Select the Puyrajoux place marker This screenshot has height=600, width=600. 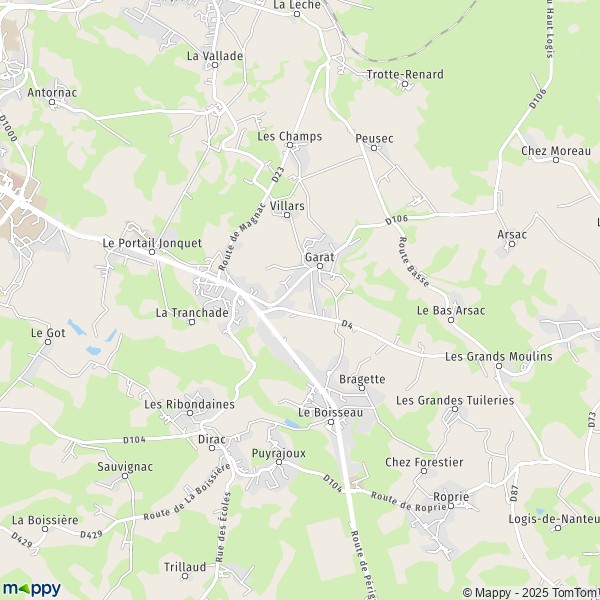[x=279, y=462]
